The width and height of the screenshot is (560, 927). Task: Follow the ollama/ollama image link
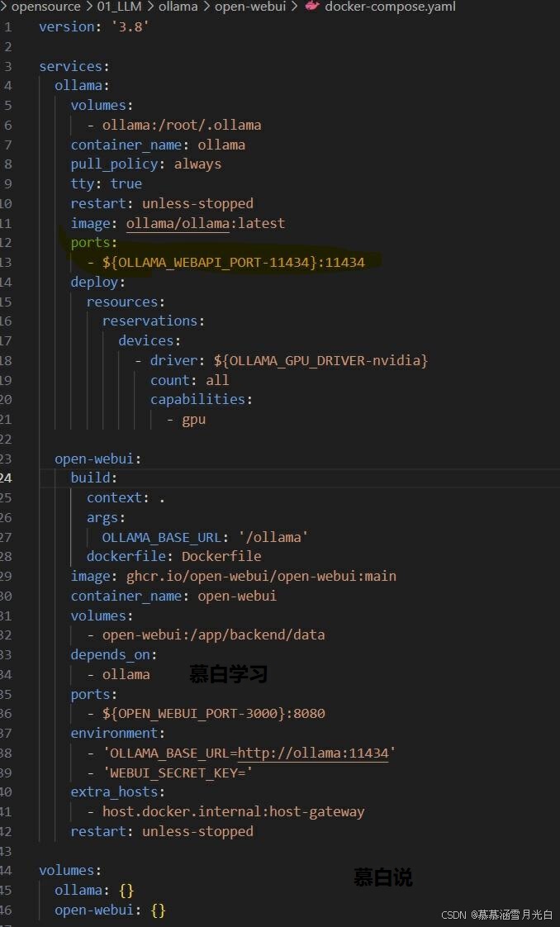178,223
